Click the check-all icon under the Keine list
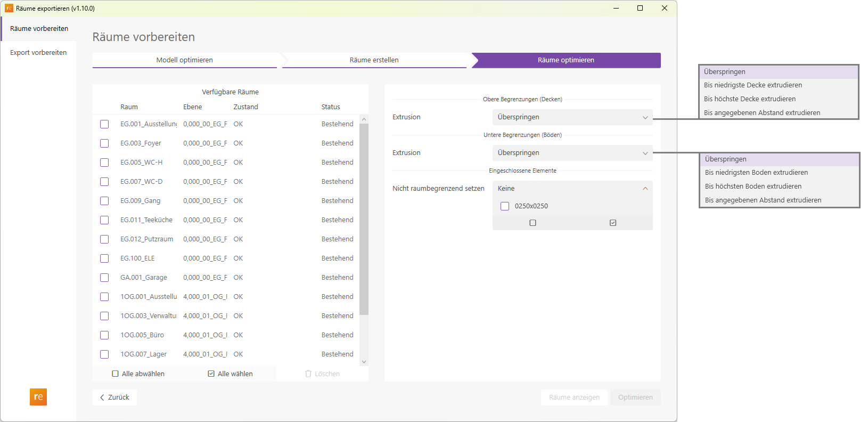868x422 pixels. (613, 223)
